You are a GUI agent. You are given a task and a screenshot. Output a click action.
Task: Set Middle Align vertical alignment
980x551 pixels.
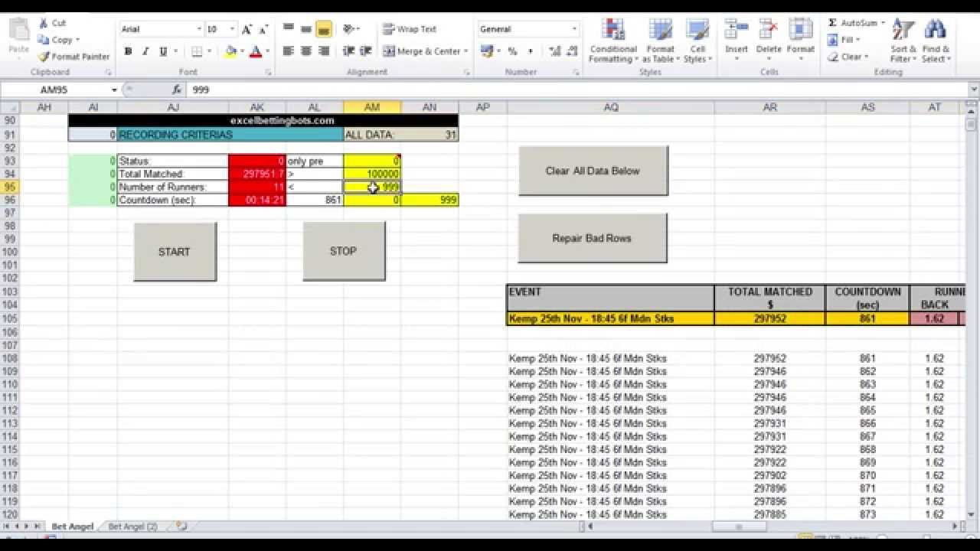306,29
